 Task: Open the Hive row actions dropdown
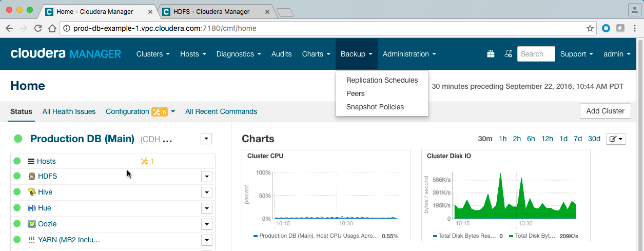[206, 192]
